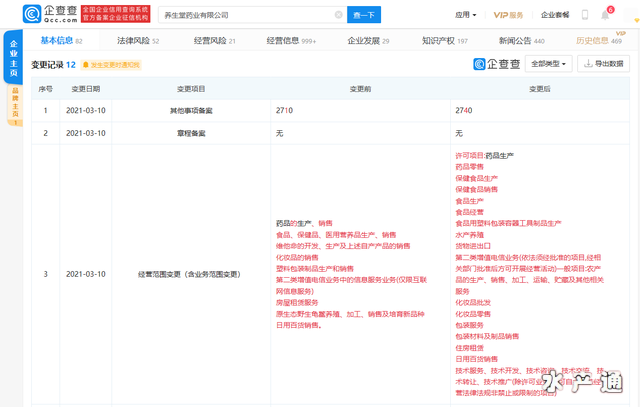Click the 2740 value after change
This screenshot has height=407, width=640.
pos(464,110)
